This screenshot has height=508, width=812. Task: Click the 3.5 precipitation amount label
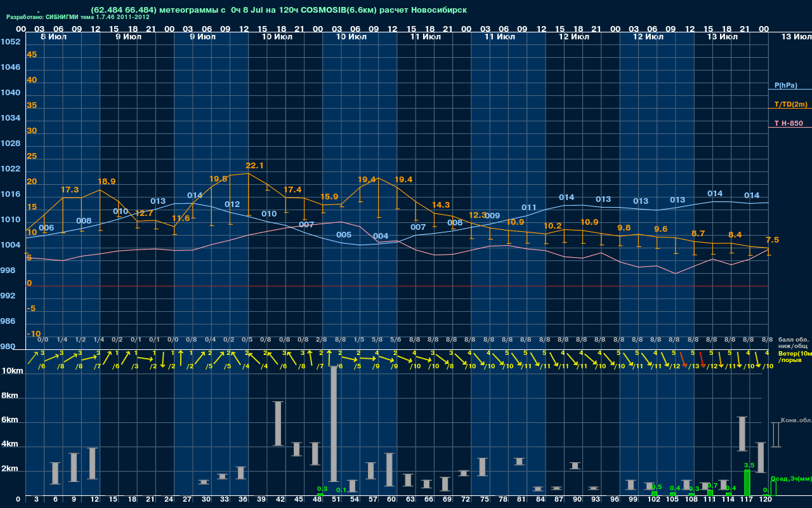pos(749,465)
